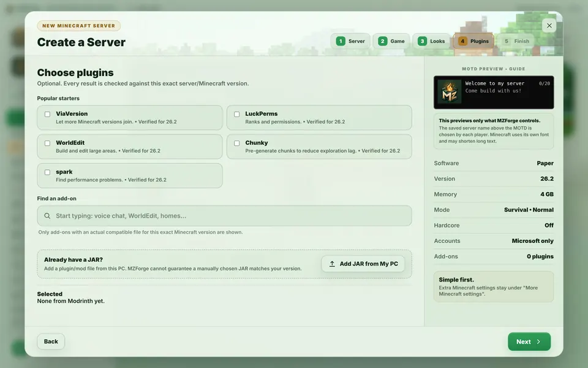Click the 'NEW MINECRAFT SERVER' badge

(79, 26)
